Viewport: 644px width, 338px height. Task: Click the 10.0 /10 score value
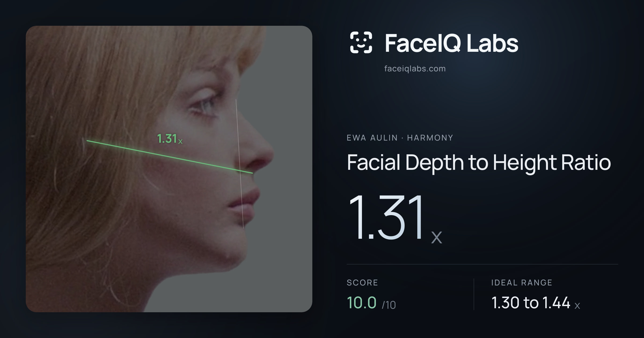pos(371,303)
